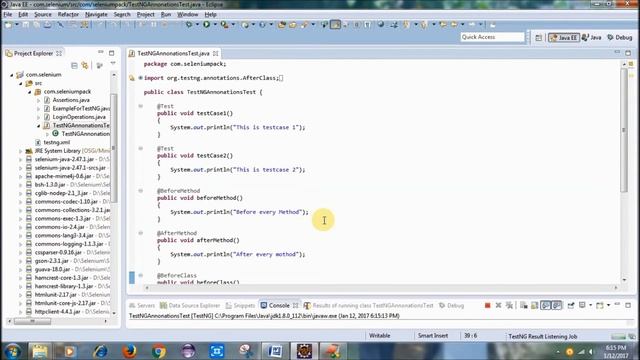Click the Print toolbar icon

click(47, 25)
